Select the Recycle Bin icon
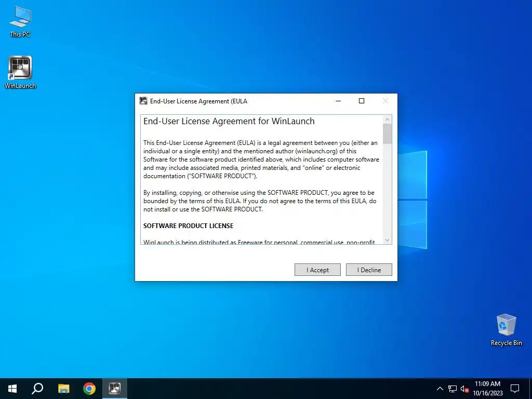 point(506,329)
